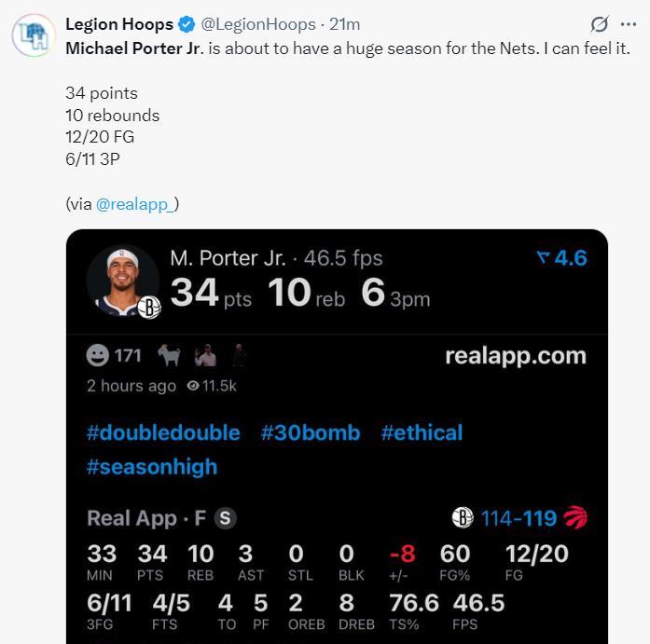The width and height of the screenshot is (650, 644).
Task: Select the #seasonhigh hashtag
Action: pos(152,467)
